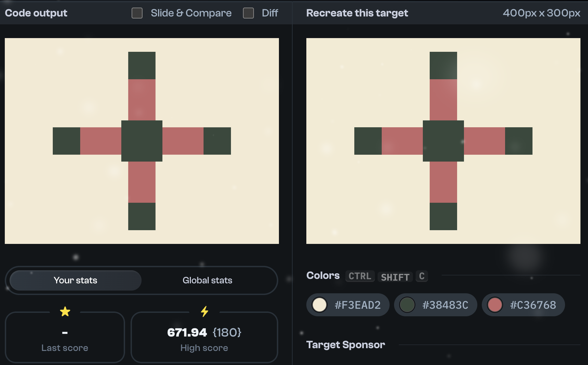
Task: Click the High score value 671.94
Action: point(187,332)
